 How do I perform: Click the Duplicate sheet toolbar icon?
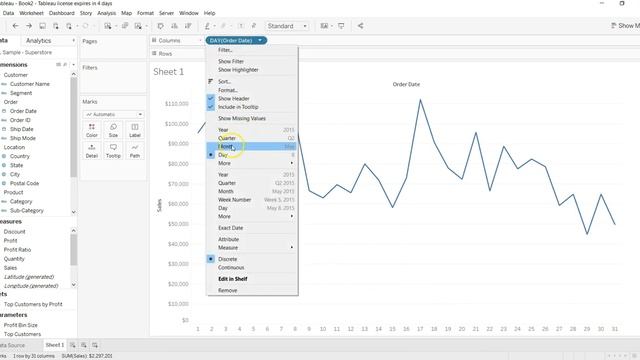coord(125,26)
